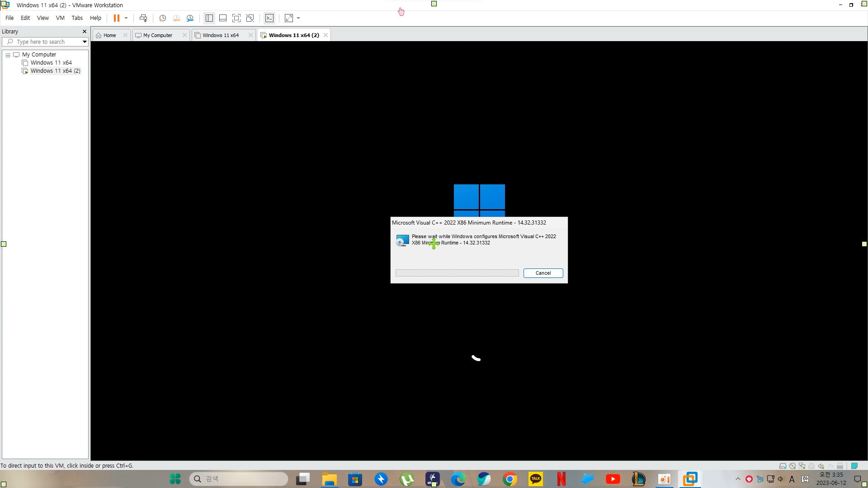Viewport: 868px width, 488px height.
Task: Open the clock and date flyout
Action: 831,479
